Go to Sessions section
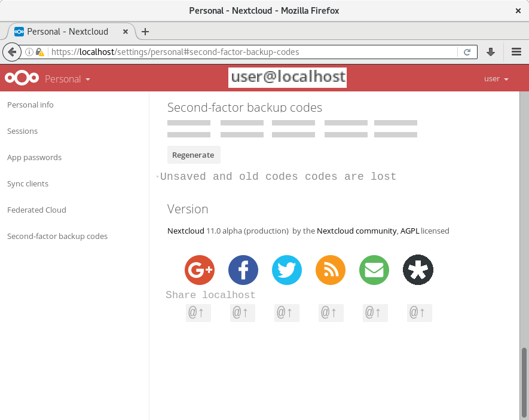Viewport: 529px width, 420px height. point(22,131)
